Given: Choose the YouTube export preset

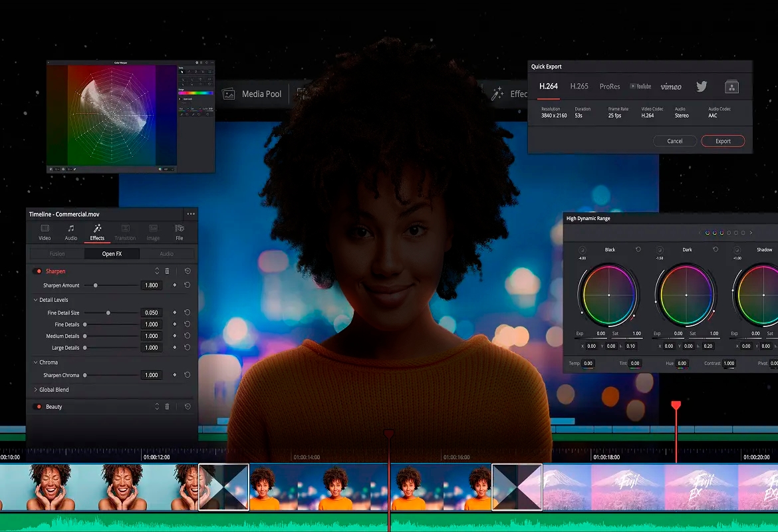Looking at the screenshot, I should click(640, 86).
